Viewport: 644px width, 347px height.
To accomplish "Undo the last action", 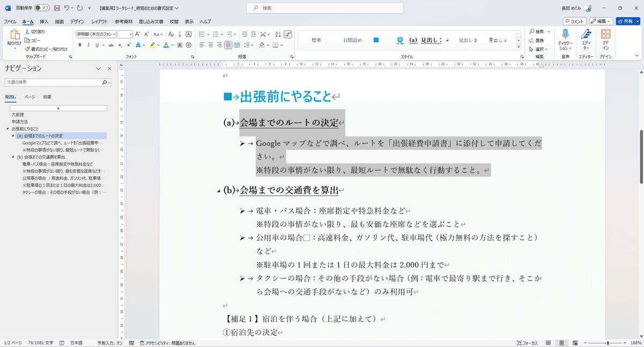I will [x=67, y=8].
